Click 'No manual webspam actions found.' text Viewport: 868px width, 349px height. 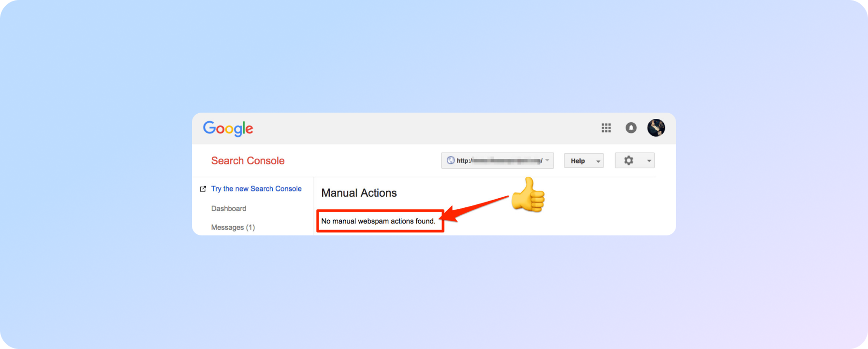378,221
